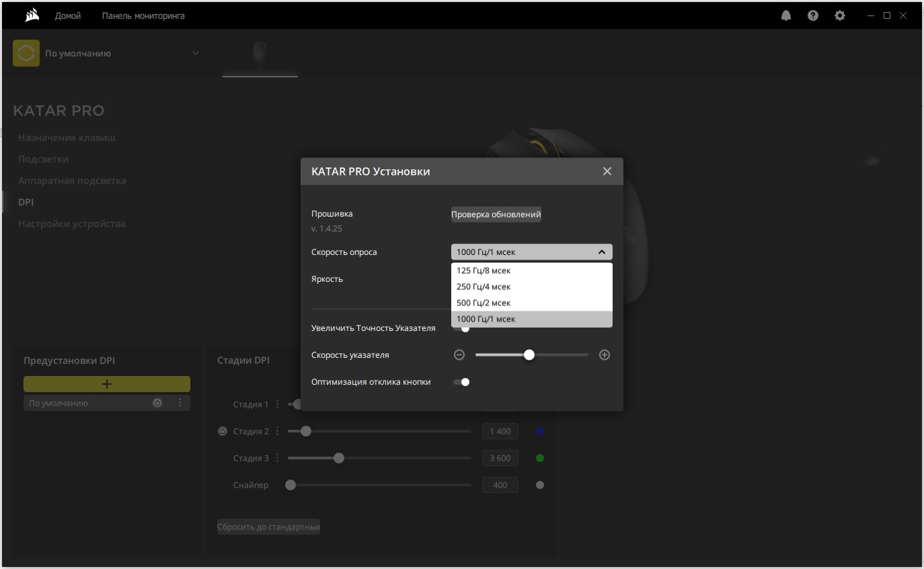The image size is (924, 569).
Task: Open help via the question mark icon
Action: click(813, 15)
